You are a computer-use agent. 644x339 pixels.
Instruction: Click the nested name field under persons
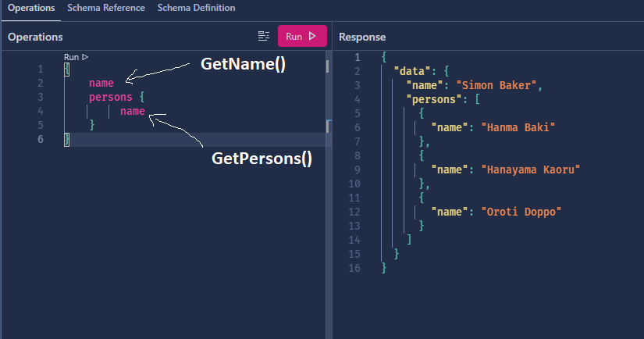[133, 111]
